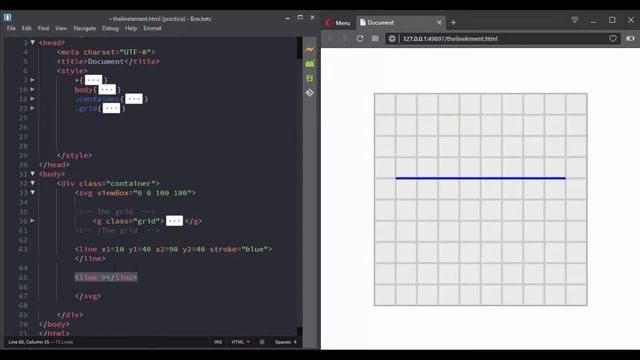Click folded code marker after body rule
Screen dimensions: 640x360
107,89
